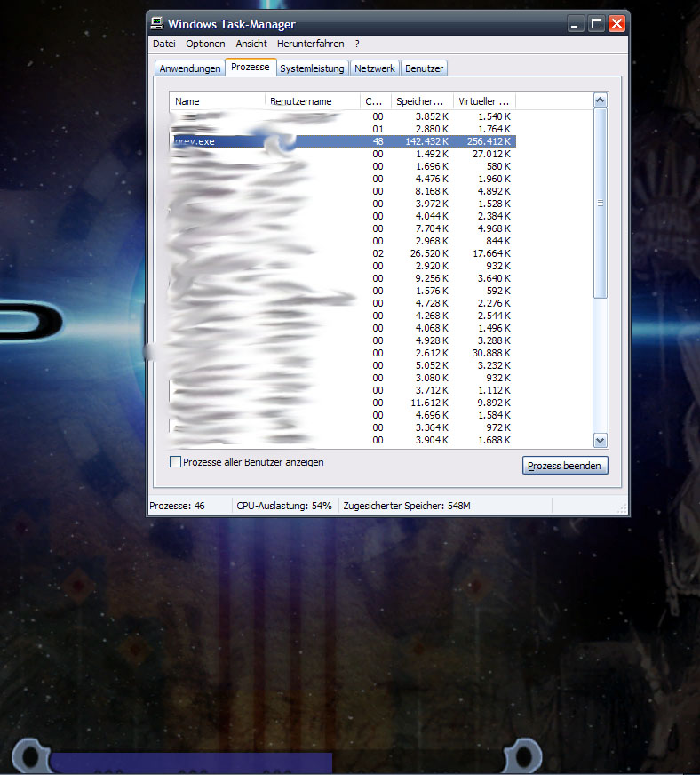Click the process list scrollbar thumb

(601, 204)
